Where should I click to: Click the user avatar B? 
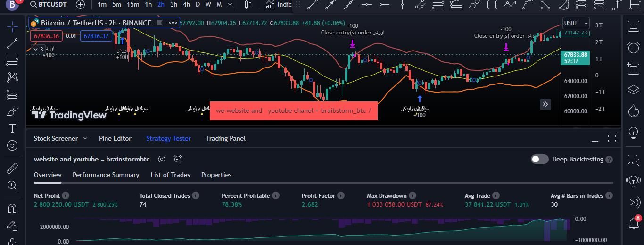coord(13,4)
